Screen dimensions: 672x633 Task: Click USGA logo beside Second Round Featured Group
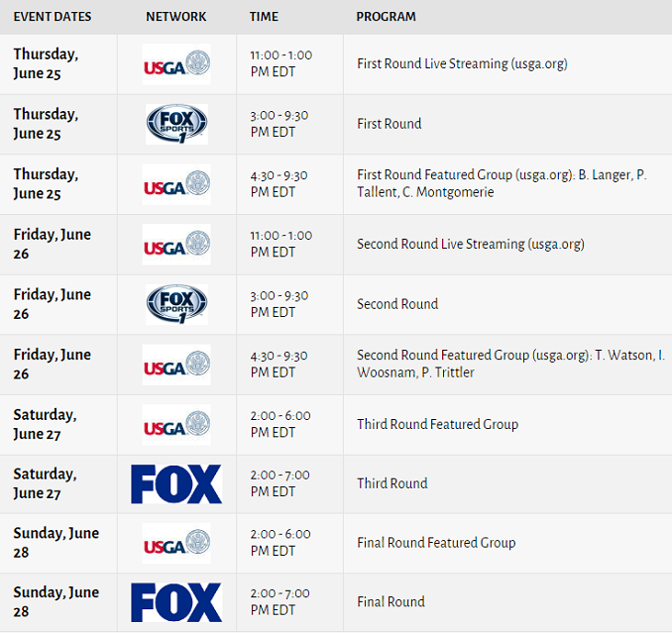coord(176,365)
